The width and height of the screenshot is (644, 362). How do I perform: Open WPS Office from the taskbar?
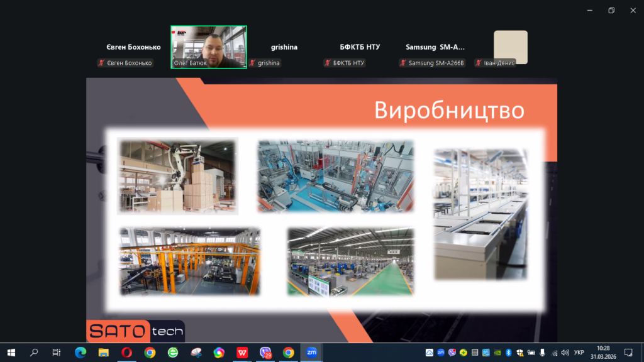coord(242,353)
